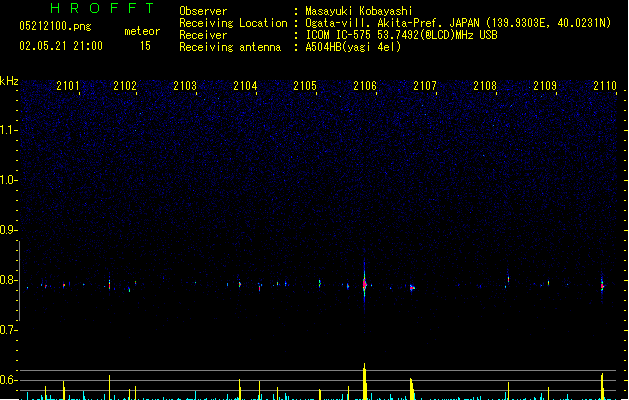The width and height of the screenshot is (629, 400).
Task: Click the 2105 time marker
Action: click(305, 86)
